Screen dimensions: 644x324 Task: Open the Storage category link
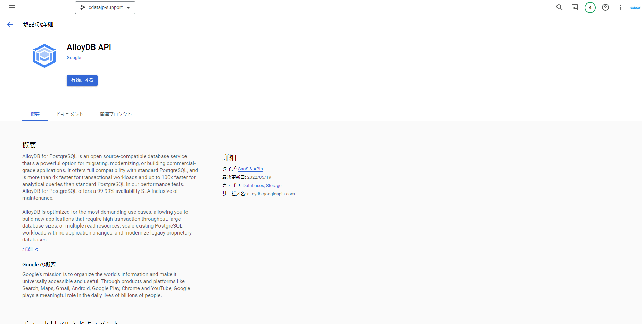pyautogui.click(x=274, y=186)
